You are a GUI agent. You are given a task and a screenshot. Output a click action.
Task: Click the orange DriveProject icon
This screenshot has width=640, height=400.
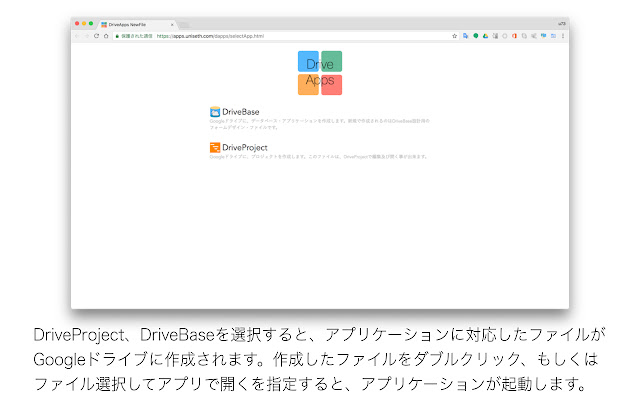click(215, 147)
